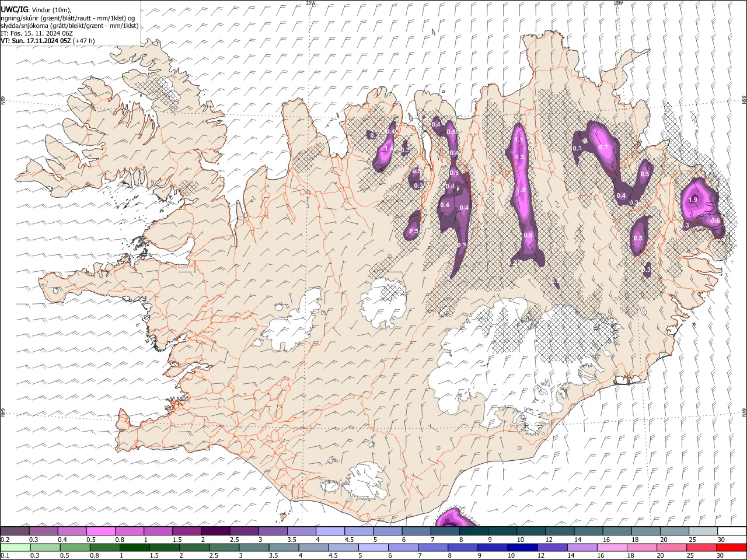Click the '1.4' precipitation value on the map
The height and width of the screenshot is (560, 747).
(x=389, y=149)
